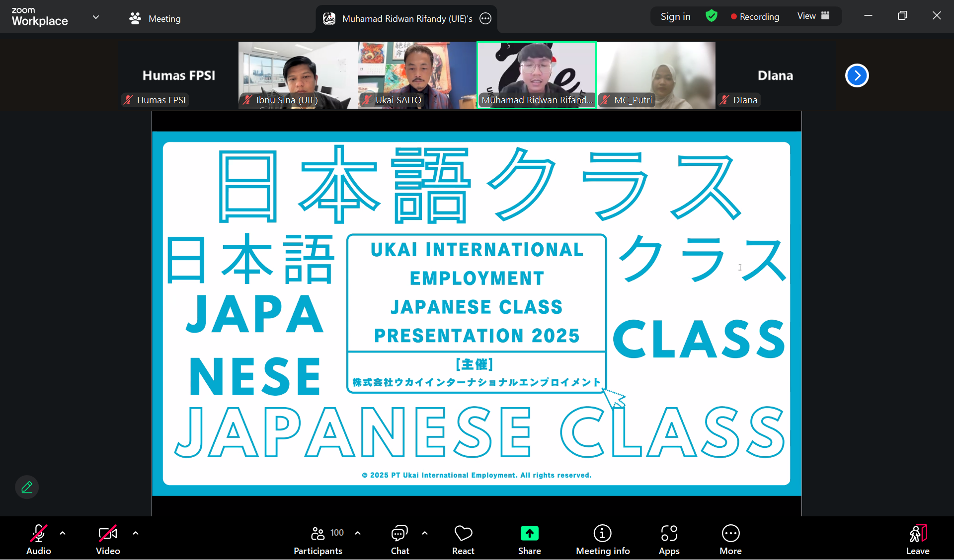Click the Sign in button
This screenshot has height=560, width=954.
tap(675, 16)
